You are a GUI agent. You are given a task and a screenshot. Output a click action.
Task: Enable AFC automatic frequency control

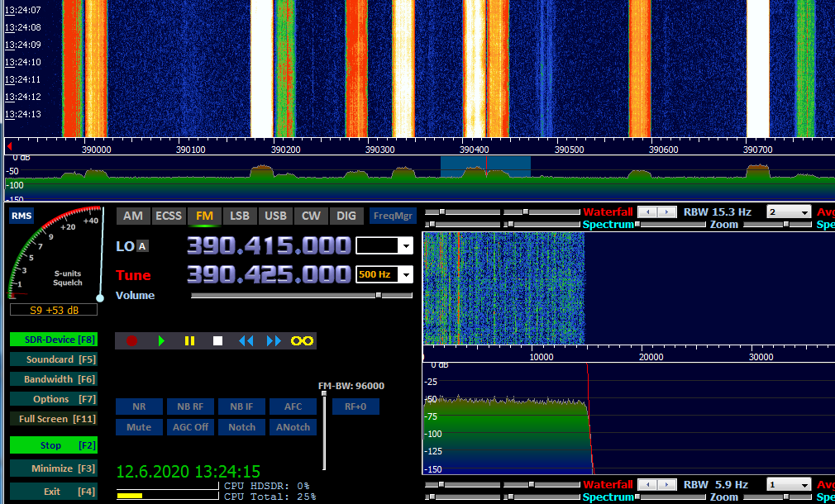coord(293,407)
